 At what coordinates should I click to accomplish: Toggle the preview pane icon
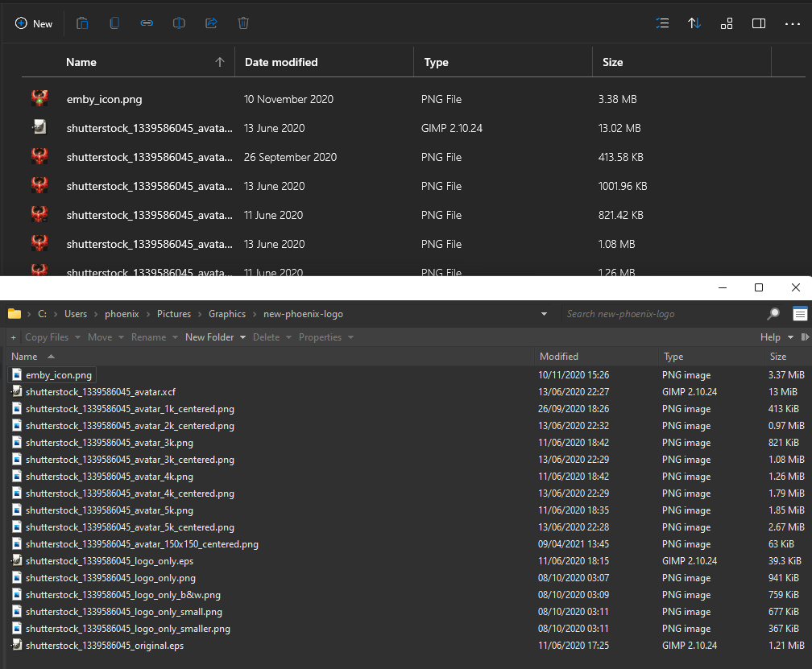758,23
